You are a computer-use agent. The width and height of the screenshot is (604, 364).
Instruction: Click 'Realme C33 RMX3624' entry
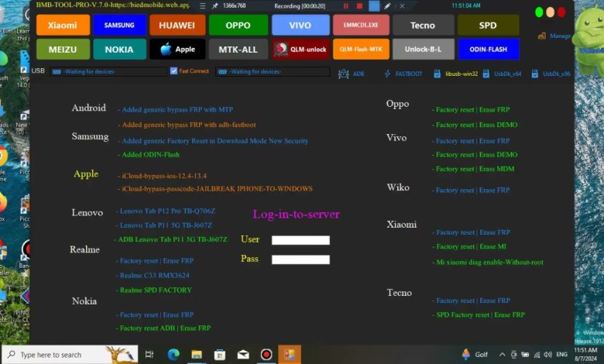(x=153, y=276)
